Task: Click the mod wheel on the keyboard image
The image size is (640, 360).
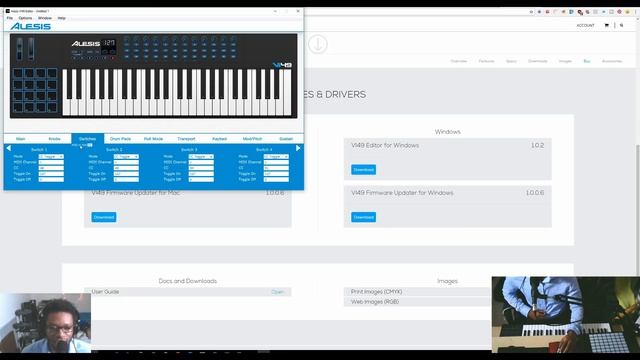Action: tap(31, 49)
